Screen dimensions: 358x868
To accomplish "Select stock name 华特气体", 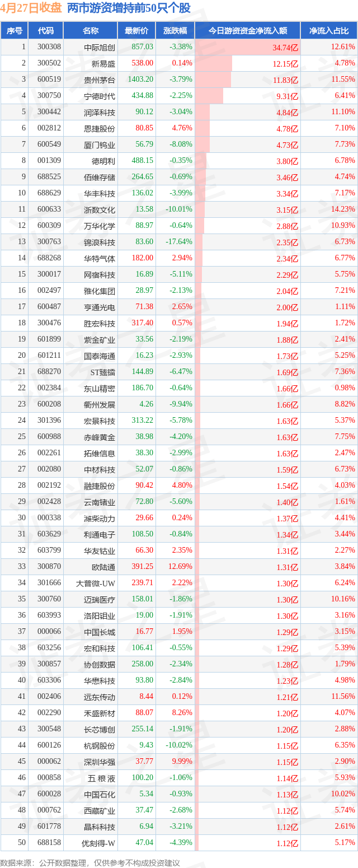I will [x=100, y=258].
